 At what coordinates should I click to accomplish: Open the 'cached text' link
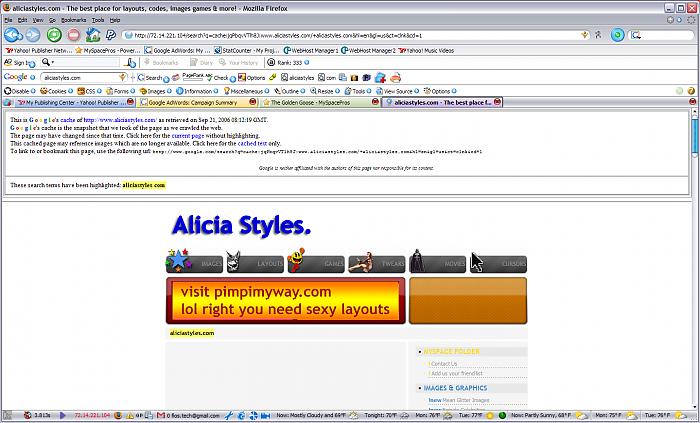pos(252,144)
